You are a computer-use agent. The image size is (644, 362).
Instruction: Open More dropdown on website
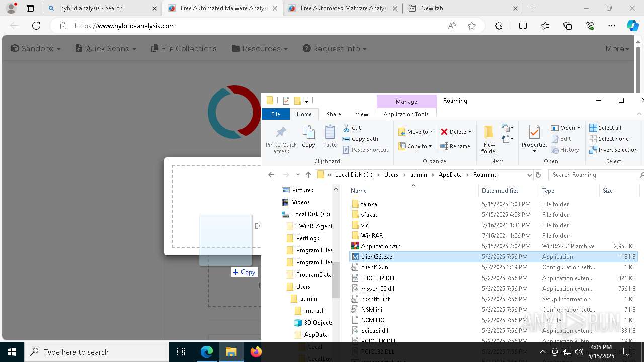(x=617, y=49)
